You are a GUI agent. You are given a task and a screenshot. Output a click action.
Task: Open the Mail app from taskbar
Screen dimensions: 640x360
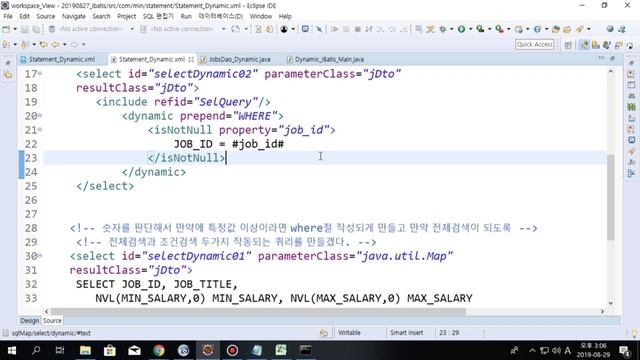tap(134, 350)
